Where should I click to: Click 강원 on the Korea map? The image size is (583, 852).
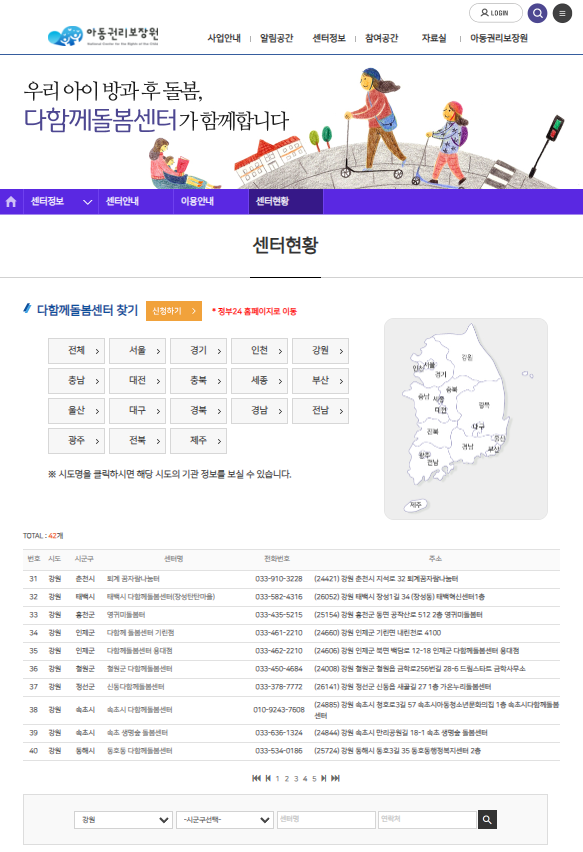467,357
